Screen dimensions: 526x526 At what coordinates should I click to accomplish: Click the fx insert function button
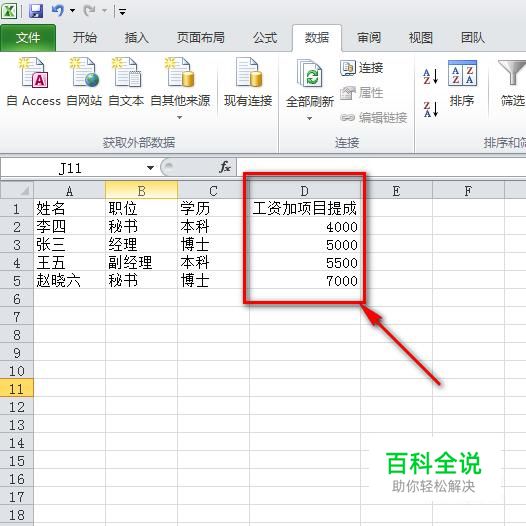pos(225,167)
